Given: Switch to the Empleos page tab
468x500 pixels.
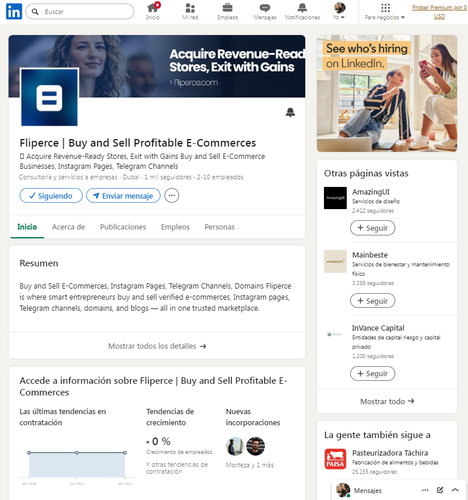Looking at the screenshot, I should (175, 227).
